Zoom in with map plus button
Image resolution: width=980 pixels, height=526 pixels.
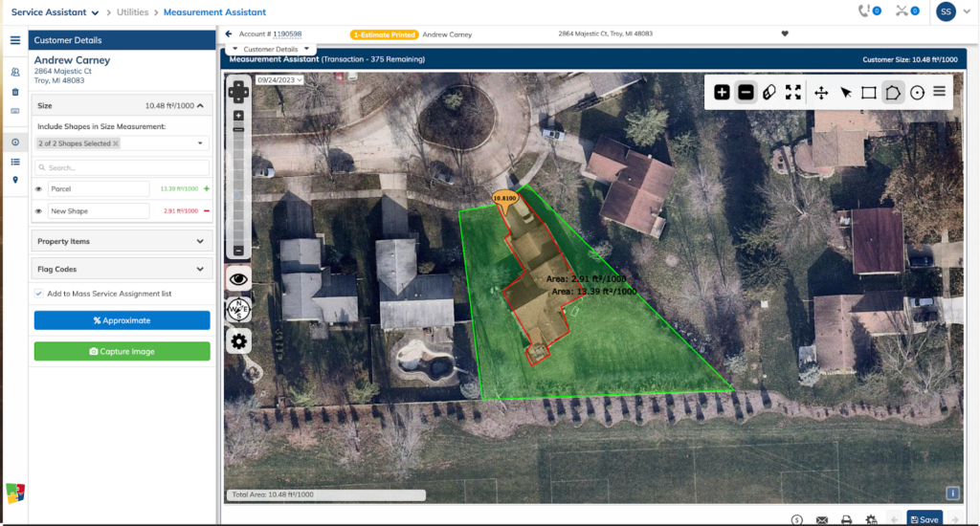click(x=238, y=116)
